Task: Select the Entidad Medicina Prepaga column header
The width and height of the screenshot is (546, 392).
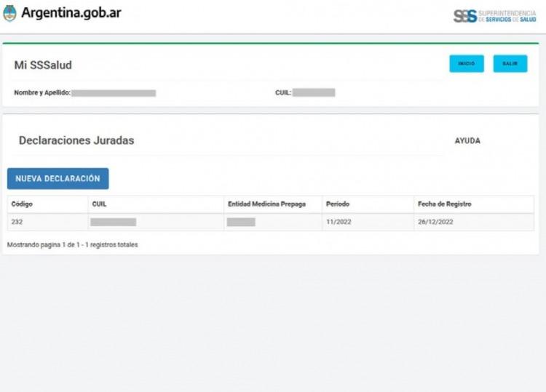Action: tap(266, 204)
